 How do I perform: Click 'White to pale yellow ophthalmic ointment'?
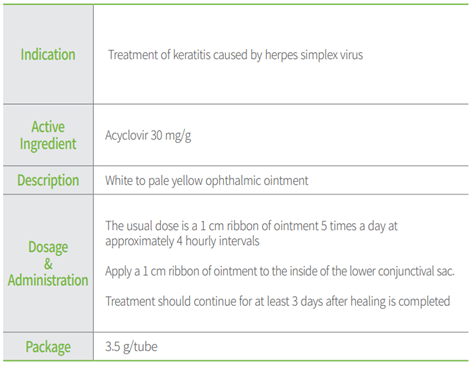pyautogui.click(x=207, y=181)
